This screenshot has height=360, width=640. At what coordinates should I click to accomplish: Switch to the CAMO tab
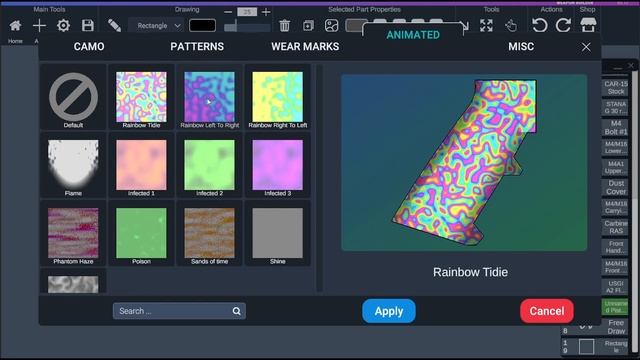[89, 47]
